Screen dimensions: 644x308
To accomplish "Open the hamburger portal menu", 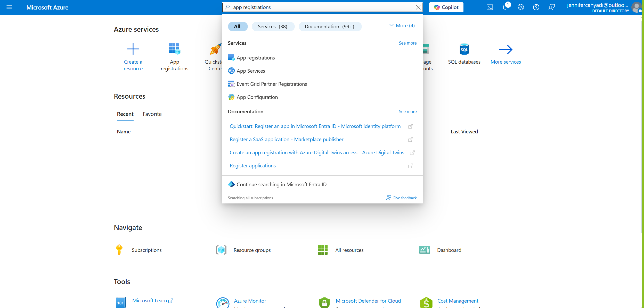I will [x=9, y=7].
